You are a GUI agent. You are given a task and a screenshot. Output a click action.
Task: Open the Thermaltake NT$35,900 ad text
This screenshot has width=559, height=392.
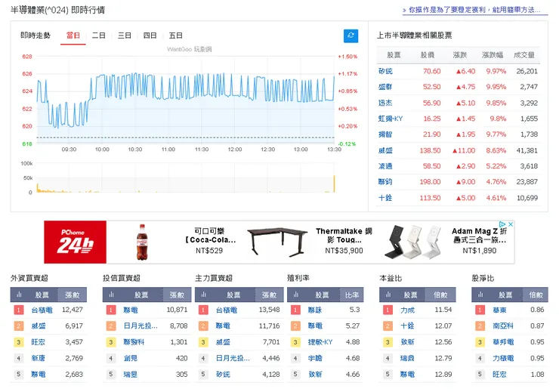pos(344,241)
